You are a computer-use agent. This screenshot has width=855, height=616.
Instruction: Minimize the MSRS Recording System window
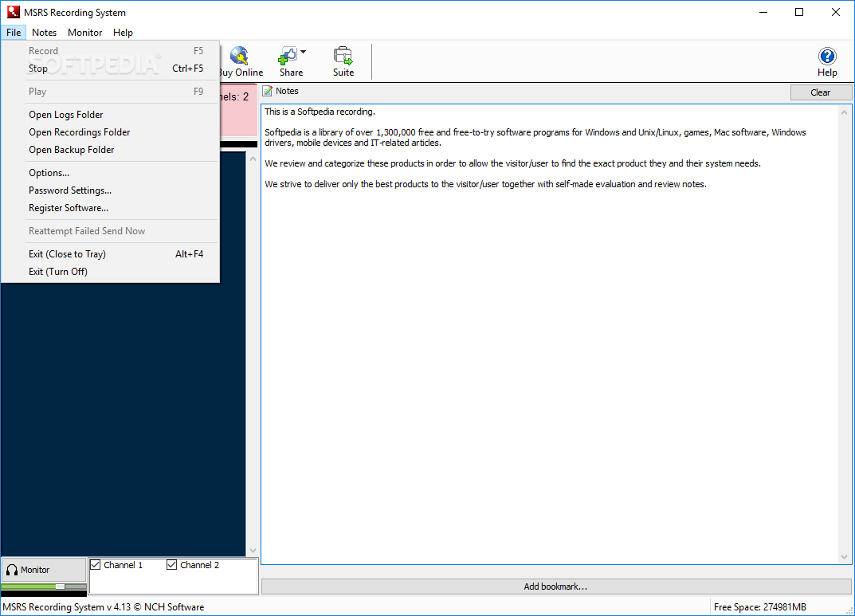[x=763, y=12]
